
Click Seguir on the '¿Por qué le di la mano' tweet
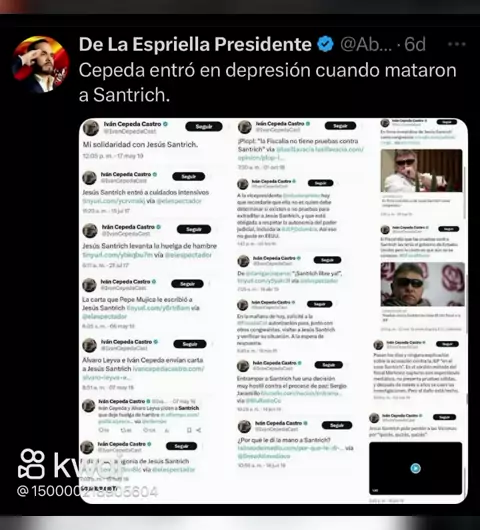click(337, 425)
